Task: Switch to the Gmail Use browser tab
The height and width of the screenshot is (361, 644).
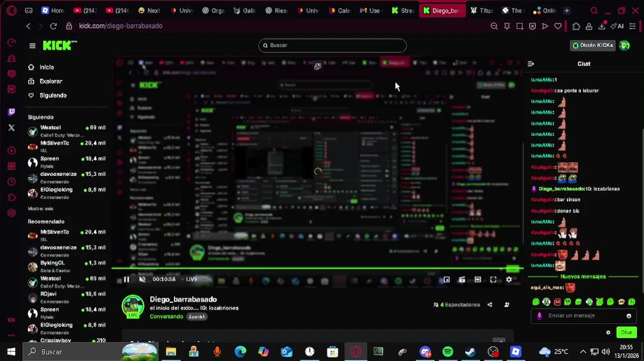Action: coord(370,11)
